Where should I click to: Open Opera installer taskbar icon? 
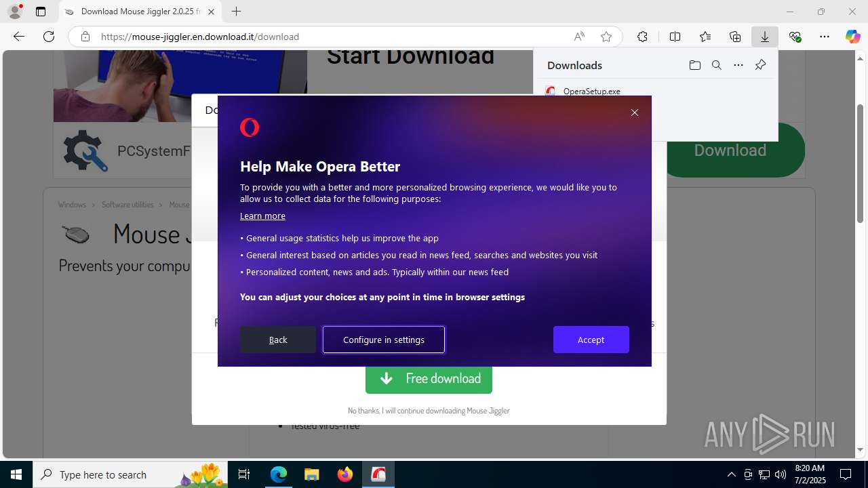378,474
